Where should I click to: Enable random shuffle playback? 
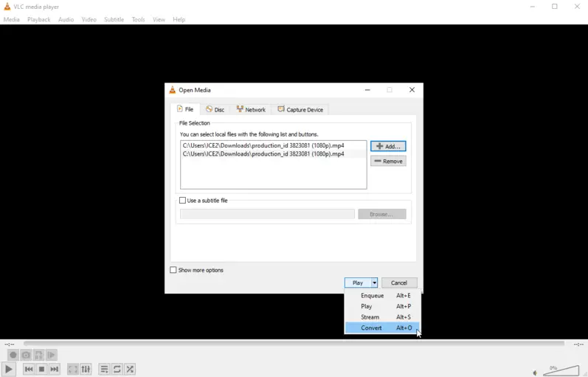pyautogui.click(x=130, y=369)
